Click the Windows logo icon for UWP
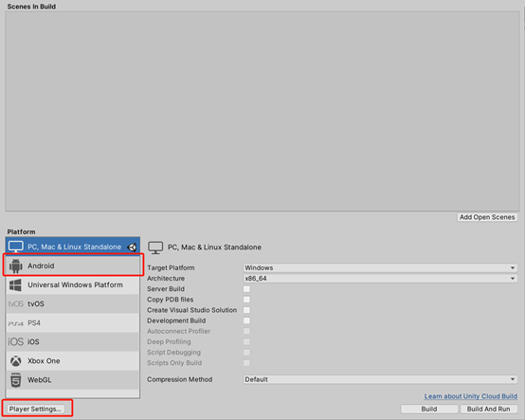The height and width of the screenshot is (420, 525). pyautogui.click(x=15, y=285)
